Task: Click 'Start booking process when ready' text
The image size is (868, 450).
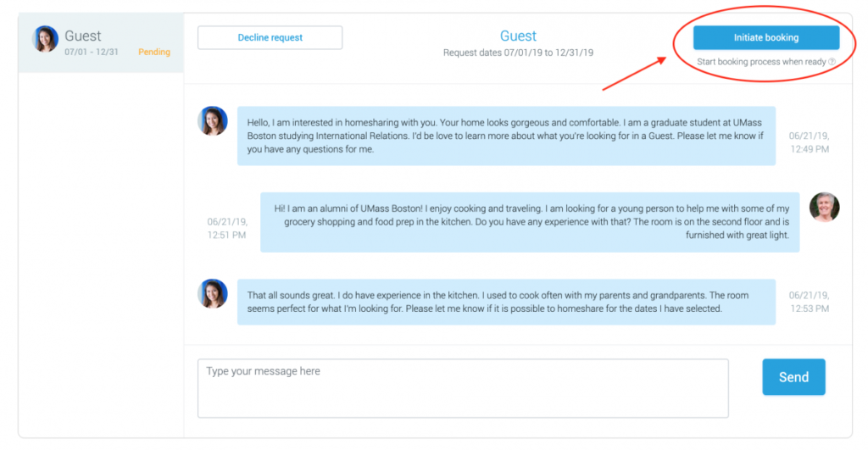Action: coord(761,62)
